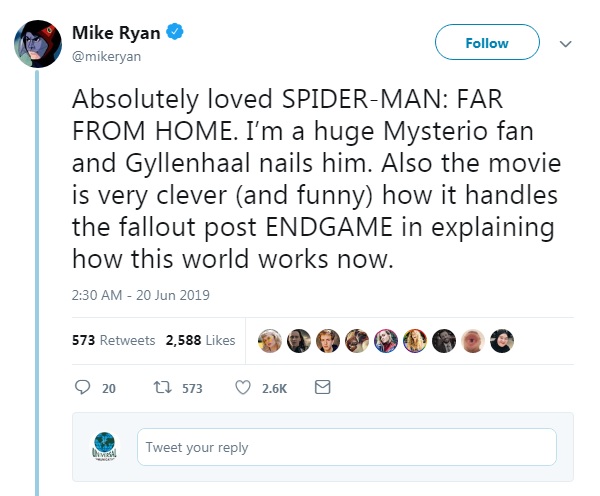600x496 pixels.
Task: Follow Mike Ryan
Action: 487,43
